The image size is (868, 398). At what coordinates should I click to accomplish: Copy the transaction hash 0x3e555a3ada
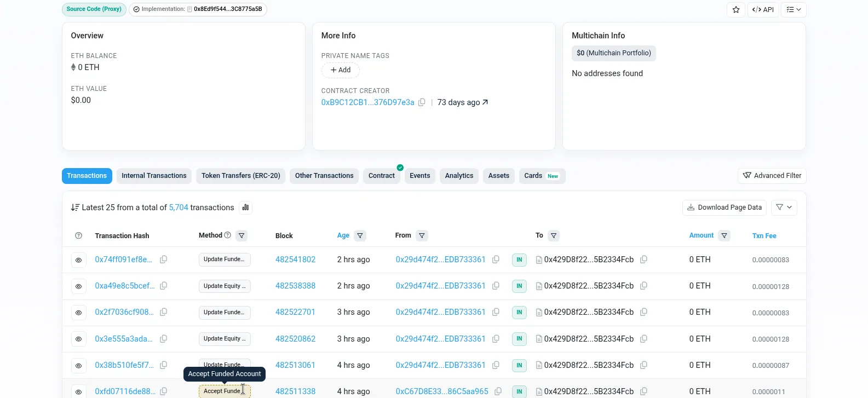(x=163, y=339)
